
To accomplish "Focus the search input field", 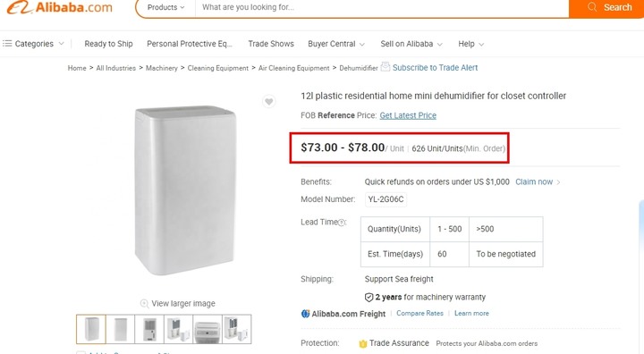I will 382,7.
